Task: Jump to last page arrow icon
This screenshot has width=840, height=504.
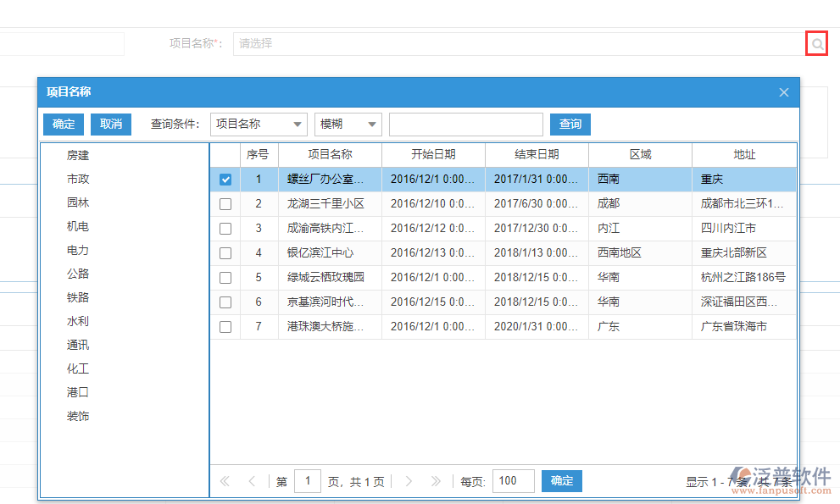Action: click(436, 481)
